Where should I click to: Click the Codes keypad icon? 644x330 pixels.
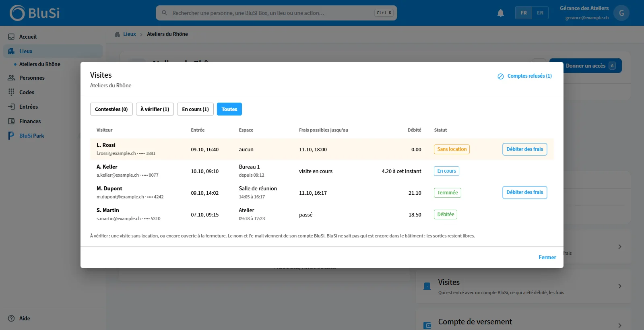pos(11,92)
